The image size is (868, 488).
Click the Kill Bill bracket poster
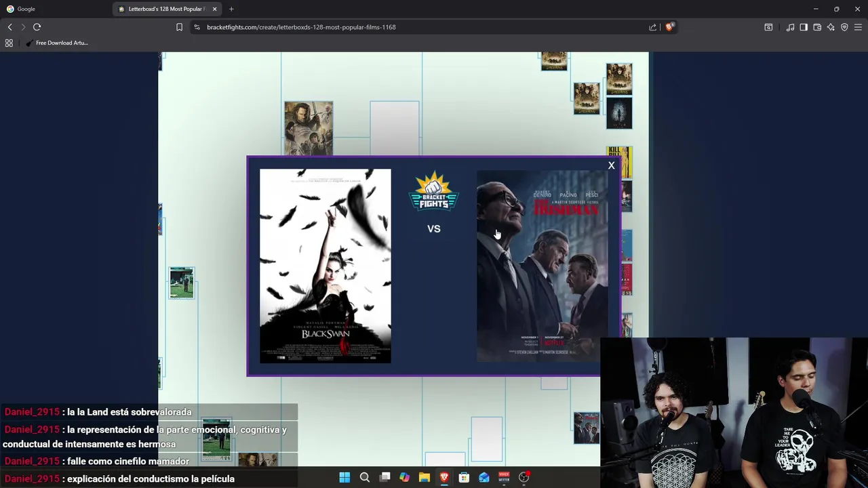coord(619,163)
